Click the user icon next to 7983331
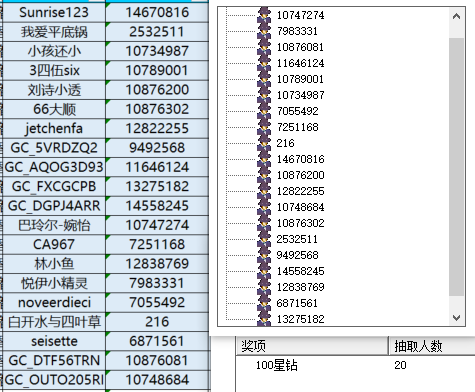The image size is (475, 392). (264, 31)
